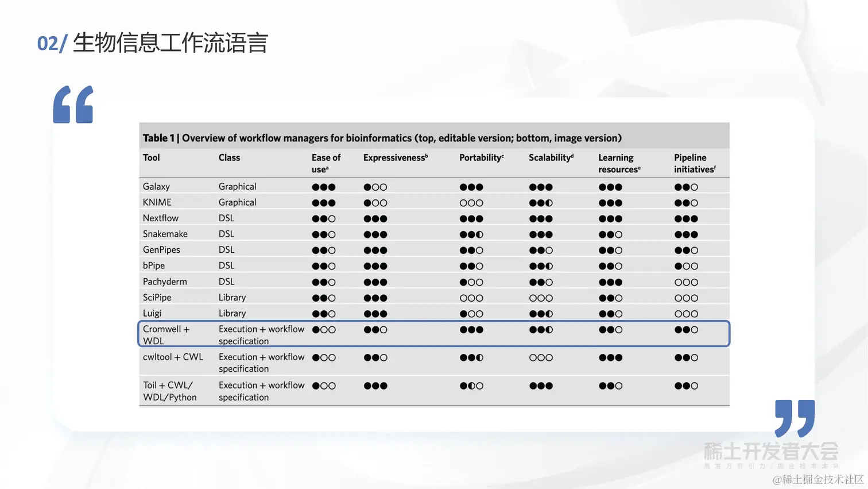Click KNIME Portability rating dots
868x489 pixels.
[471, 203]
